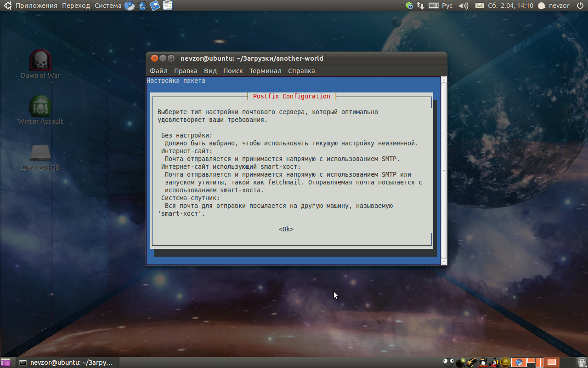Select the Dawn of War desktop icon
The width and height of the screenshot is (588, 368).
tap(40, 63)
